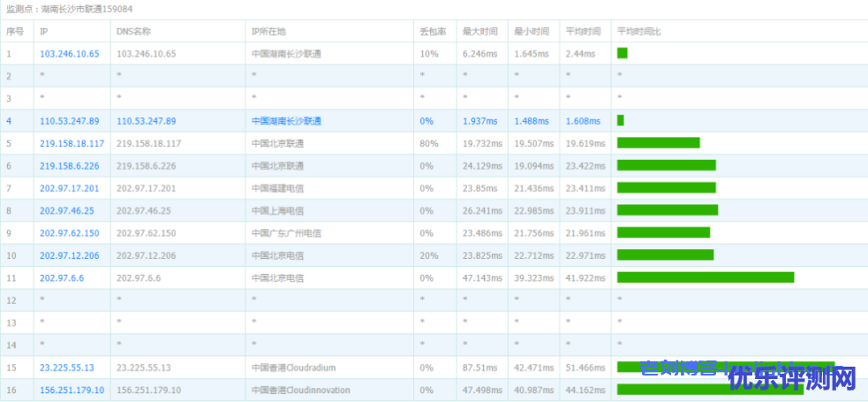Click IP link 156.251.179.10

72,391
